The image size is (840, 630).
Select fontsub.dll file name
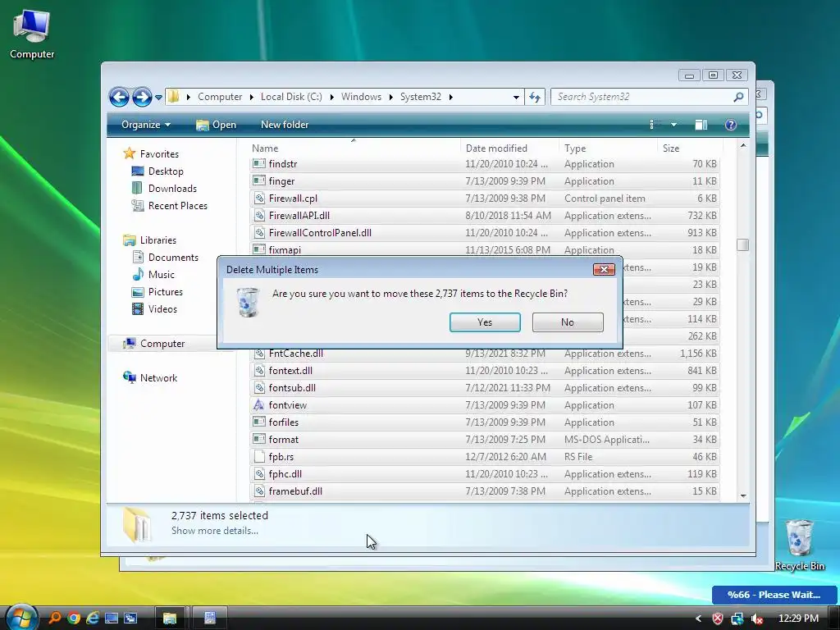[x=292, y=388]
